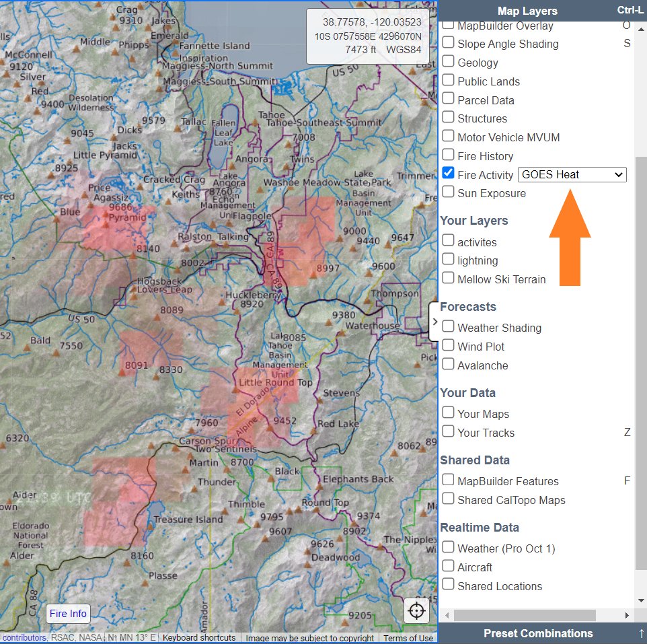Viewport: 647px width, 644px height.
Task: Click the Fire Info button
Action: tap(67, 613)
